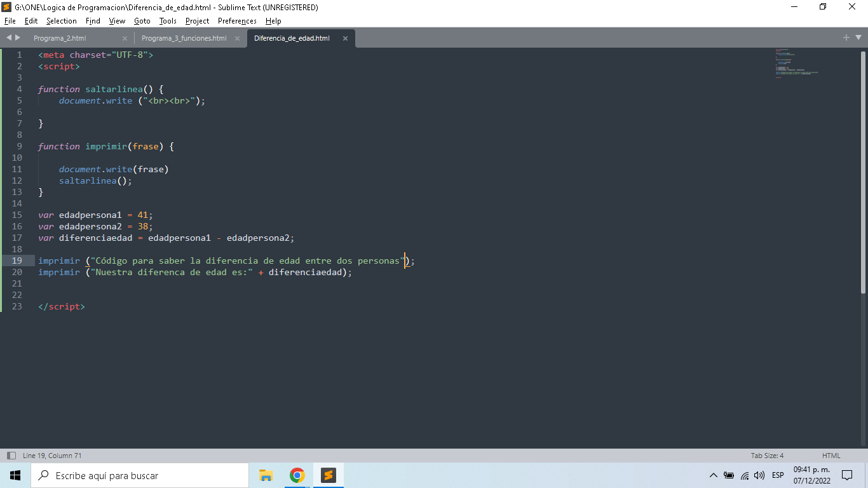
Task: Click document.write(frase) on line 11
Action: [x=114, y=169]
